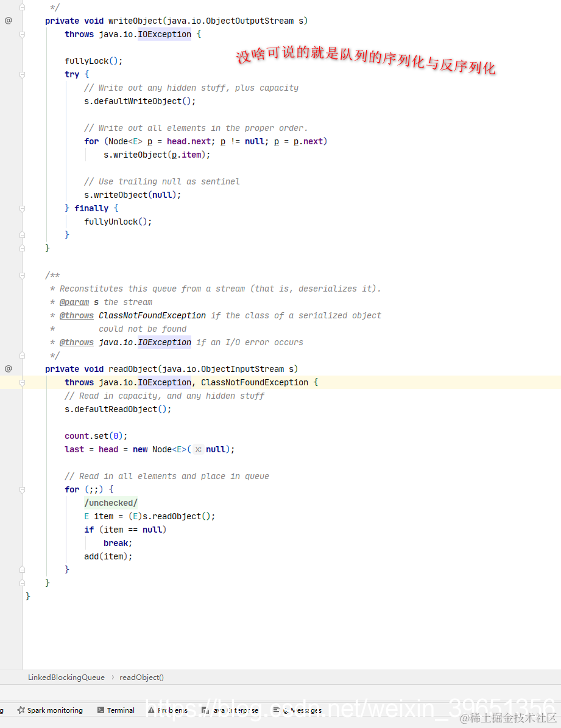561x728 pixels.
Task: Click s.writeObject(p.item) statement
Action: click(157, 155)
